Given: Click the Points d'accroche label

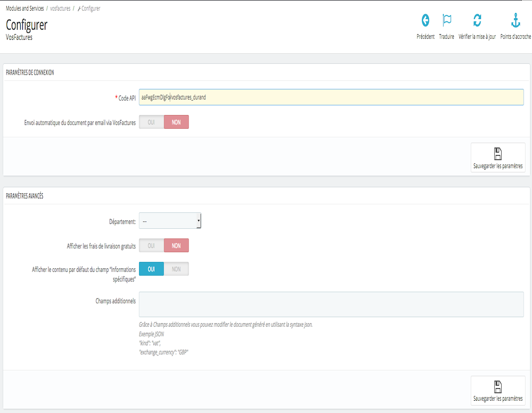Looking at the screenshot, I should (516, 37).
